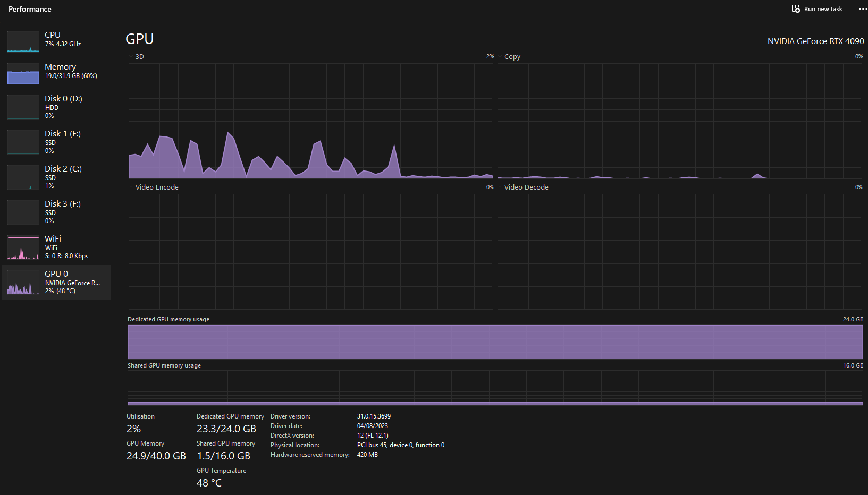
Task: Open the WiFi usage sparkline
Action: click(23, 247)
